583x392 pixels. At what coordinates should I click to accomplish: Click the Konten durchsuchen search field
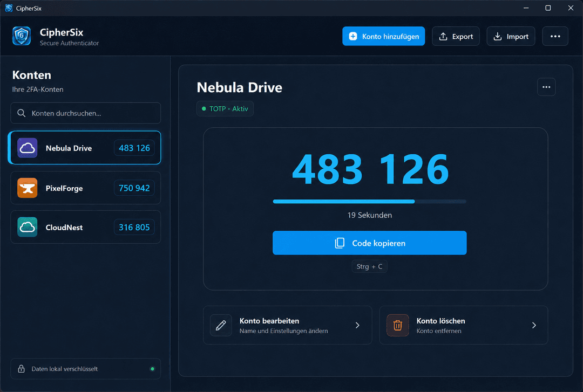pos(85,113)
